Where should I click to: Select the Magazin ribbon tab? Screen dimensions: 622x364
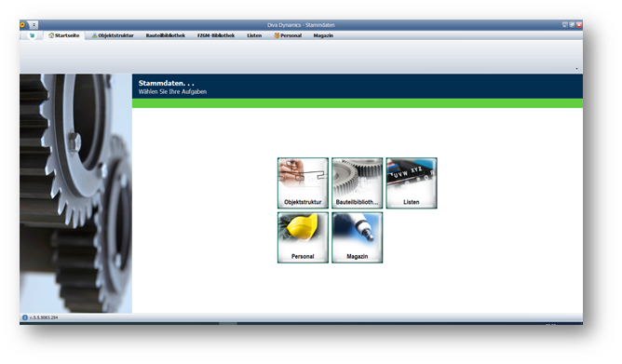pos(323,35)
